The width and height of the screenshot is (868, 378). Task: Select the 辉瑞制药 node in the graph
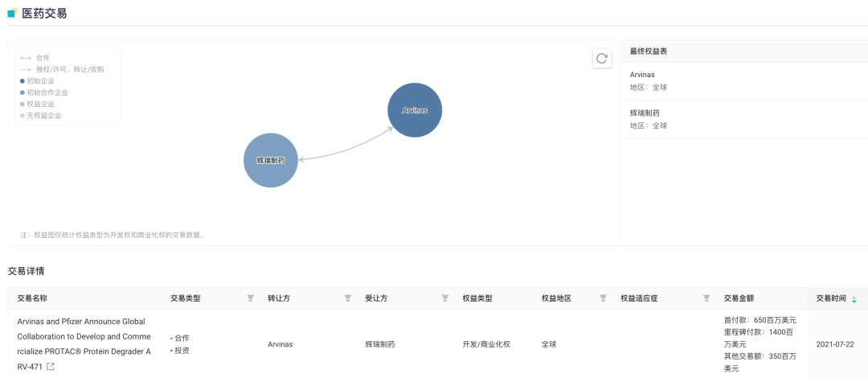[x=271, y=160]
